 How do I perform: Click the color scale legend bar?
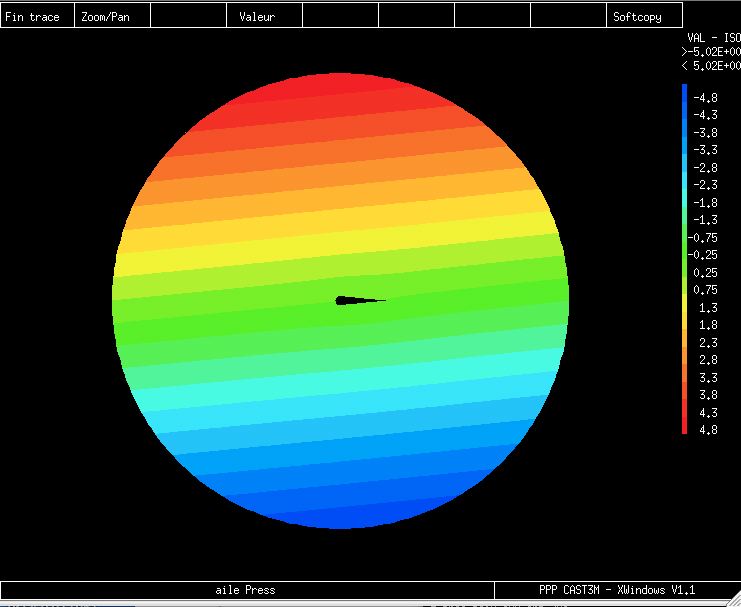(x=684, y=259)
